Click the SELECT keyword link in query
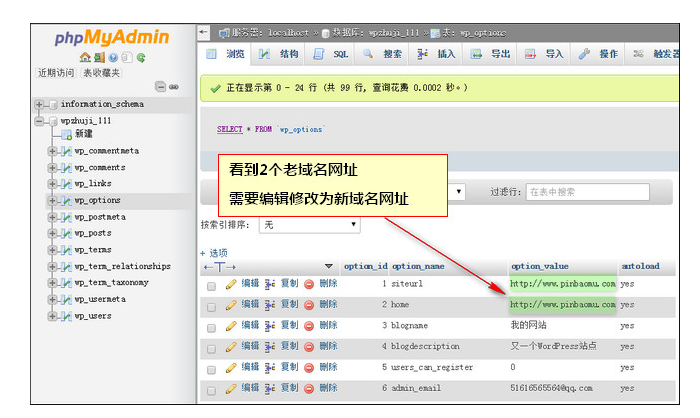The image size is (700, 418). [229, 130]
